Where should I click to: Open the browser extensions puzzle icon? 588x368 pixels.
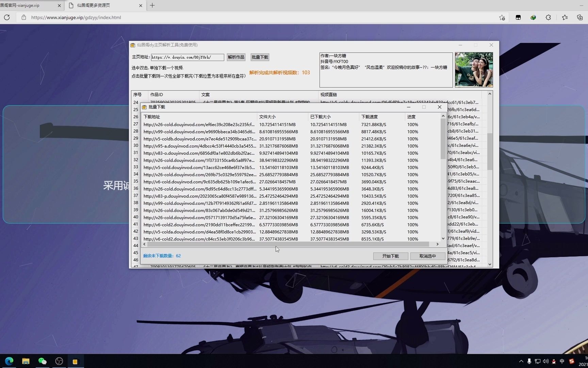point(548,17)
